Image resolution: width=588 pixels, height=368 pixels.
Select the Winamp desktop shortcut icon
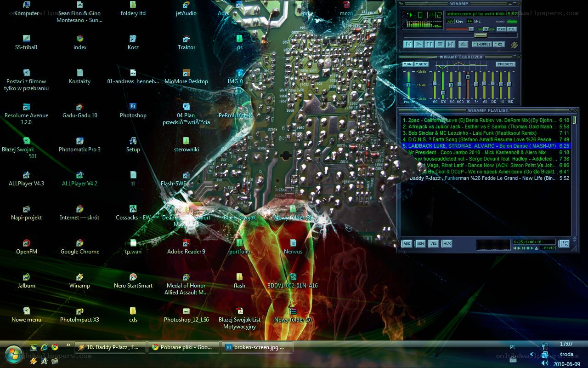tap(80, 281)
